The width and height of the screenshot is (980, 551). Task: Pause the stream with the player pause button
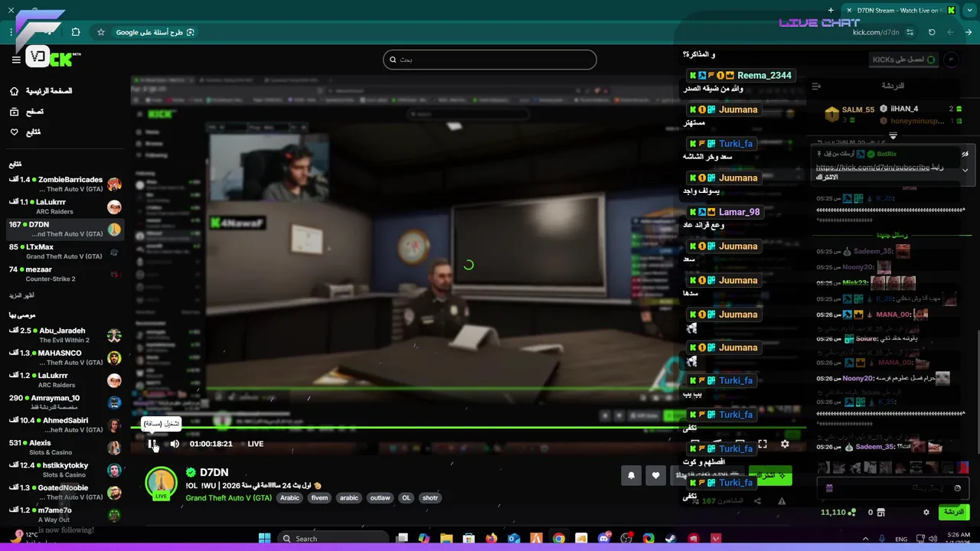152,444
